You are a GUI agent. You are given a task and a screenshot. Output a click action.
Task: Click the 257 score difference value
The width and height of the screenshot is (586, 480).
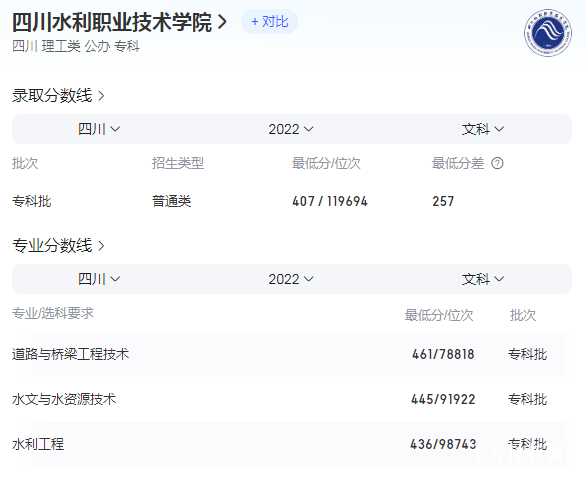443,201
